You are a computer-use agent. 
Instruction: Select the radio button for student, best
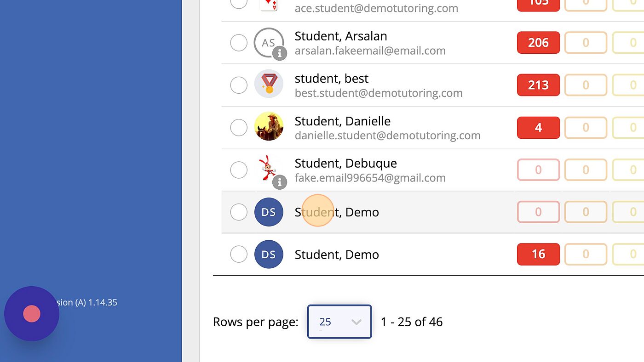[x=239, y=85]
